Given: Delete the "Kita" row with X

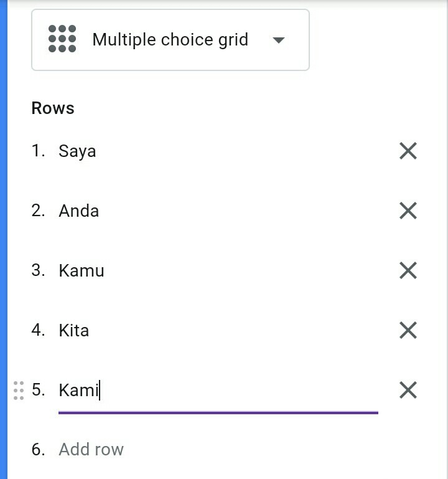Looking at the screenshot, I should point(408,330).
